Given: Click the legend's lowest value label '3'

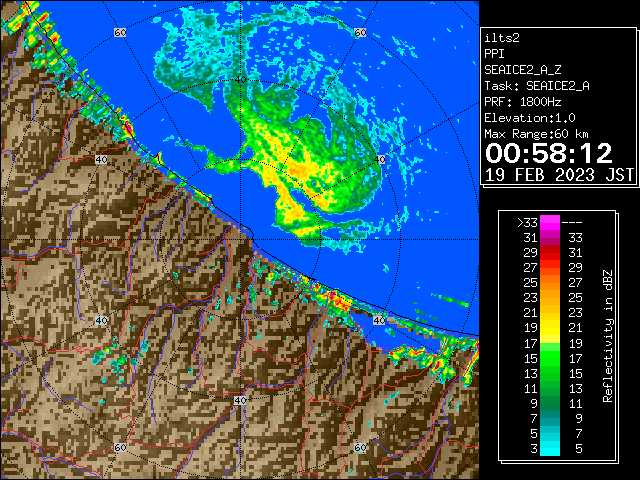Looking at the screenshot, I should [x=534, y=449].
